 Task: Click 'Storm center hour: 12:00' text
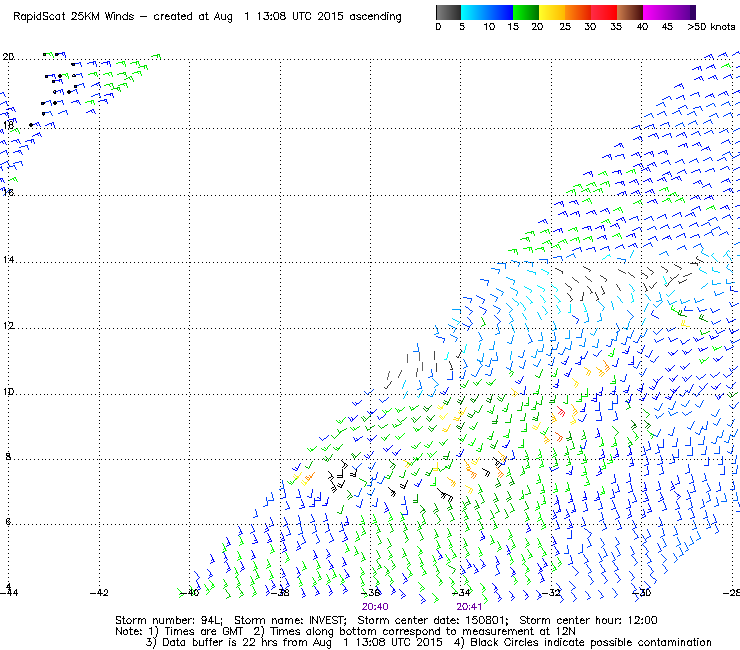click(588, 620)
